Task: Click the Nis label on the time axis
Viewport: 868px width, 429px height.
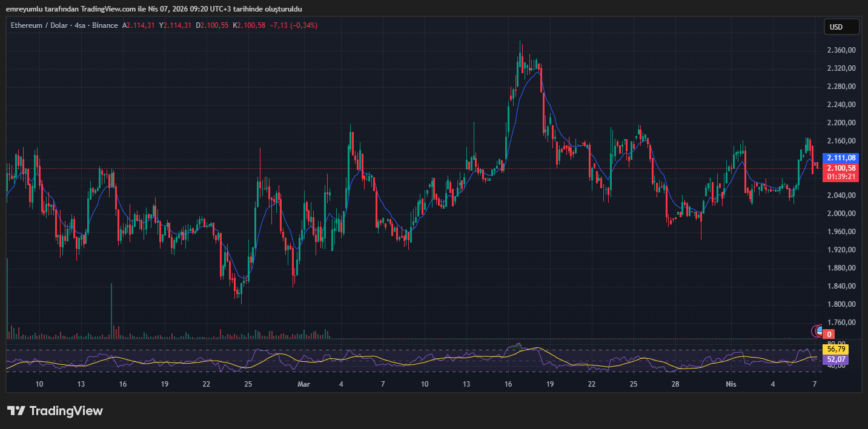Action: click(x=731, y=384)
